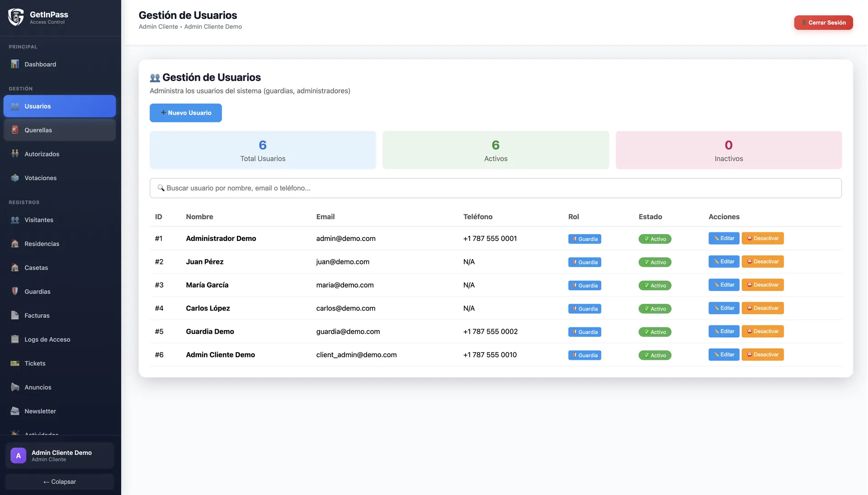This screenshot has height=495, width=868.
Task: Click the user search input field
Action: click(x=495, y=188)
